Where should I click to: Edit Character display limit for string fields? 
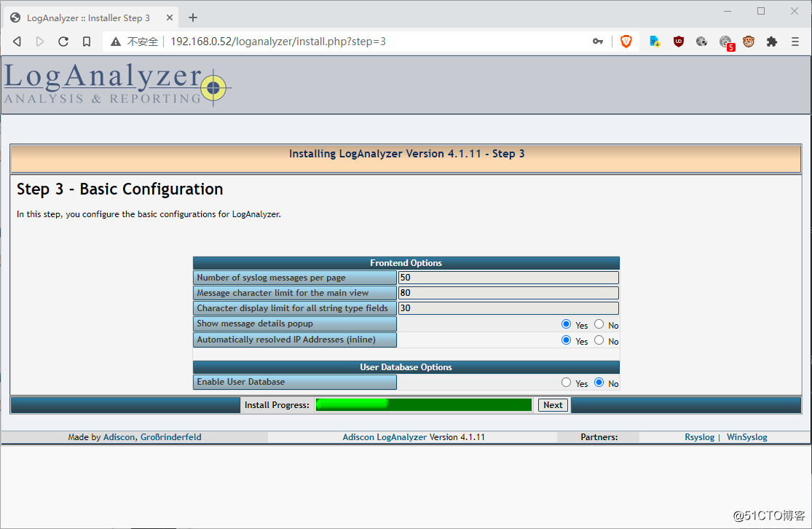click(x=508, y=307)
